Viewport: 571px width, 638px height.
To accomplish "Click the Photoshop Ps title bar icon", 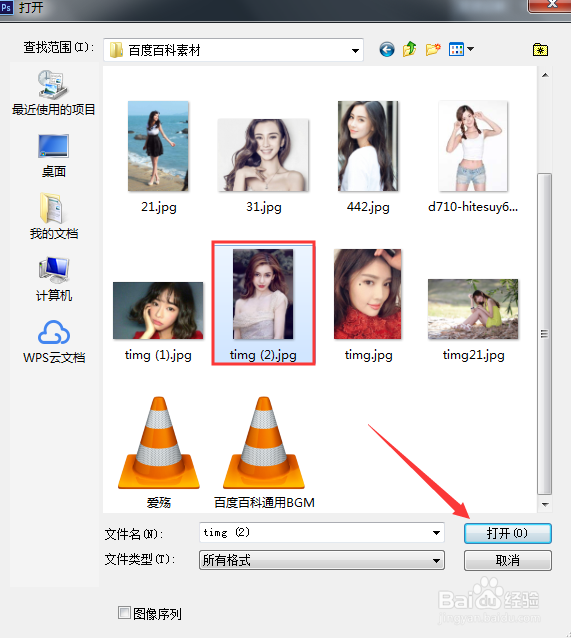I will [6, 7].
